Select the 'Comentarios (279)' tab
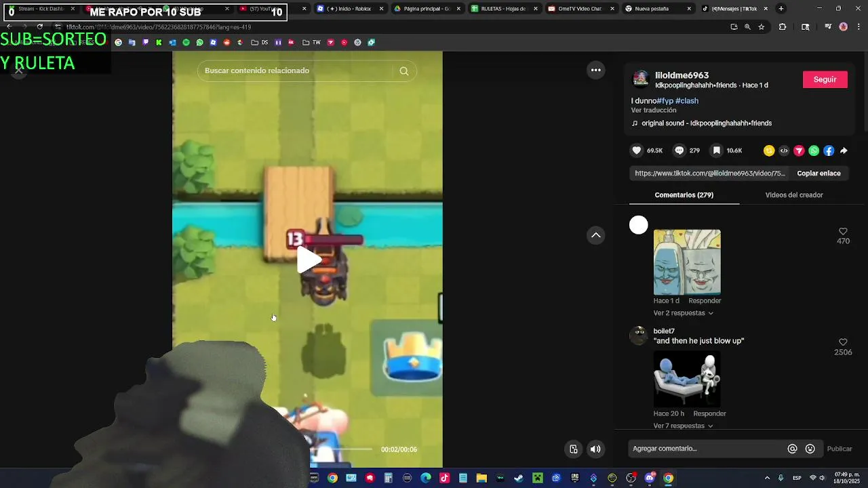The image size is (868, 488). point(684,195)
